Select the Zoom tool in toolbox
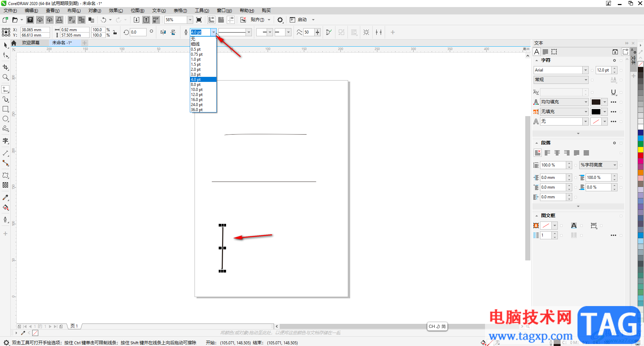The image size is (644, 346). click(5, 77)
